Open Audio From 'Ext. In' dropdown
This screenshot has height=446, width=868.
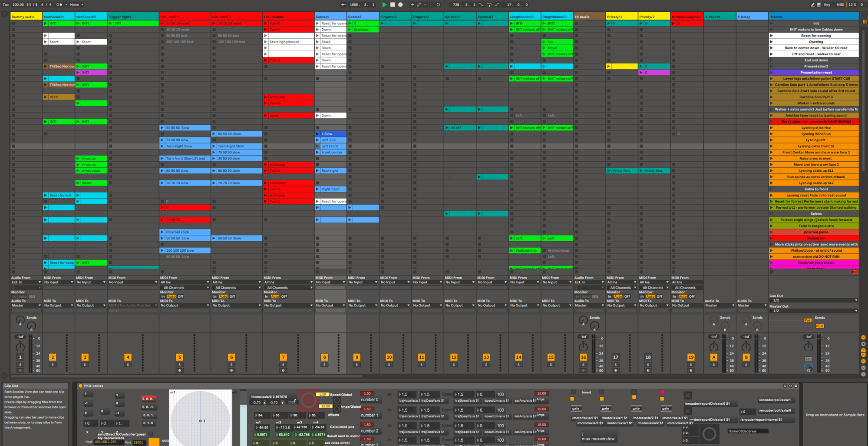(x=26, y=283)
